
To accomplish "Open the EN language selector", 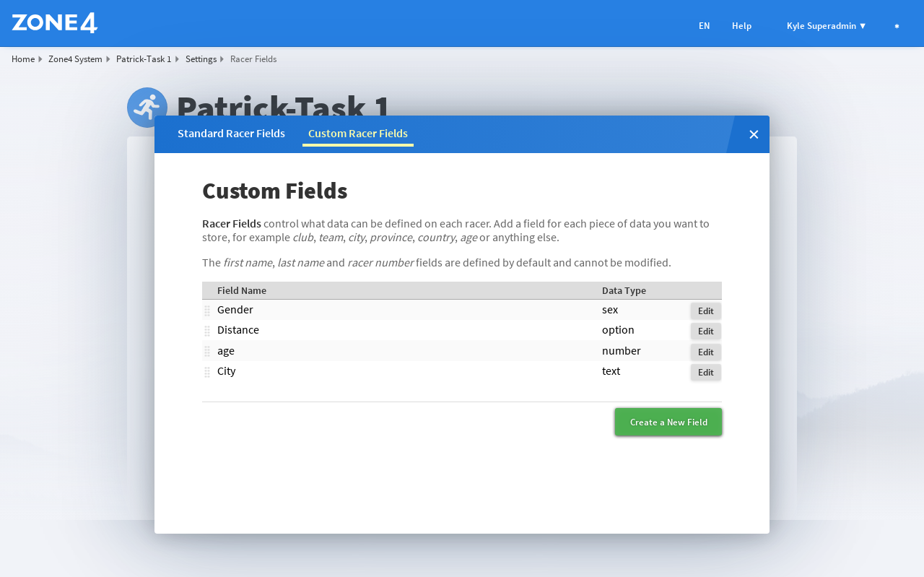I will point(704,26).
